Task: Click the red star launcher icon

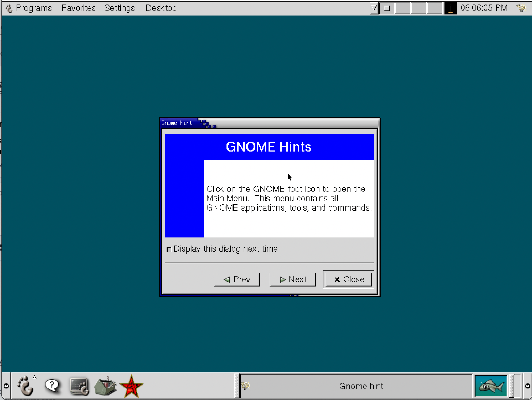Action: tap(131, 386)
